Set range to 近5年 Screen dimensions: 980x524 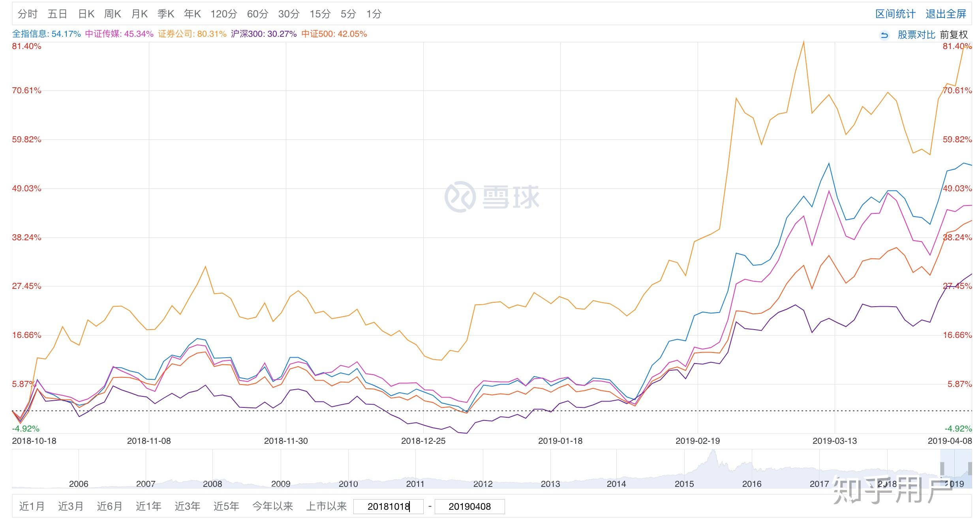(226, 506)
